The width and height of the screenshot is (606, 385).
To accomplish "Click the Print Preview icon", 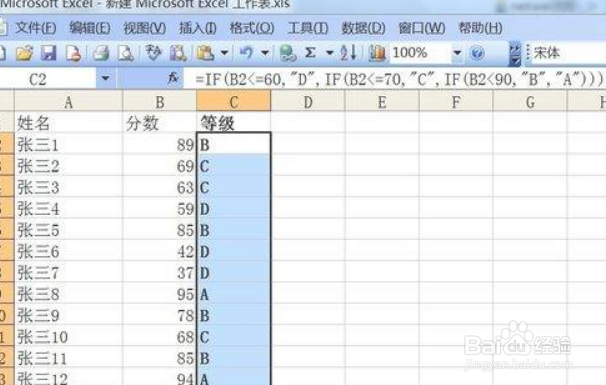I will pyautogui.click(x=126, y=53).
